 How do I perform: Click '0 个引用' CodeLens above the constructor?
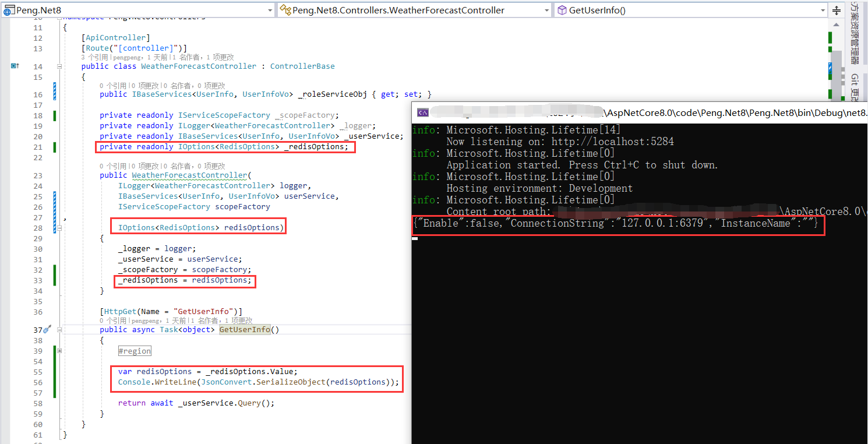(113, 166)
